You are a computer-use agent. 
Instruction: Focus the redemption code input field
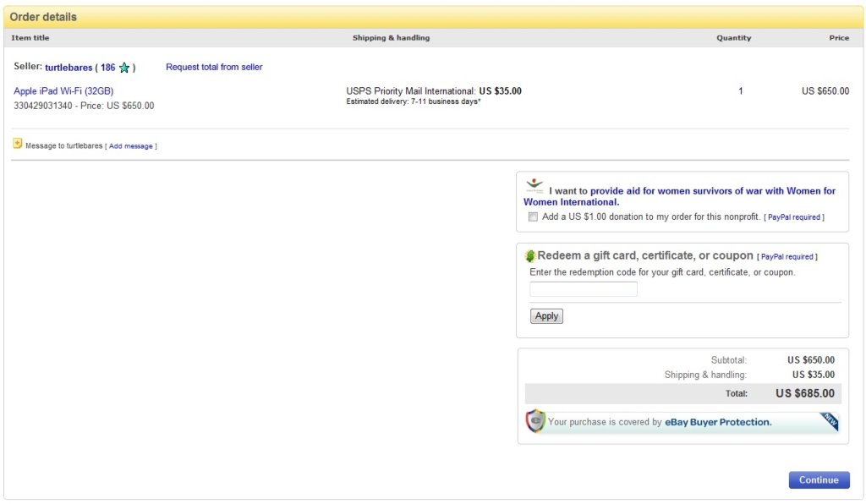(584, 288)
